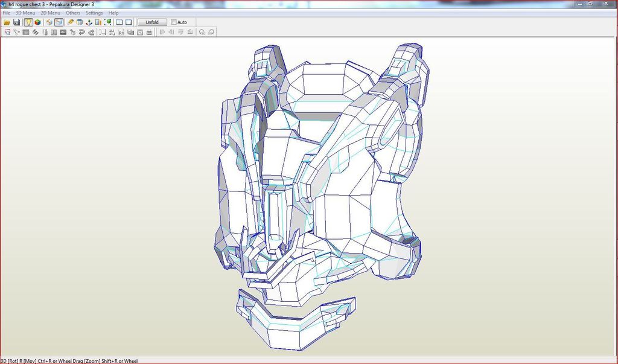The width and height of the screenshot is (618, 364).
Task: Open the File menu
Action: [x=6, y=13]
